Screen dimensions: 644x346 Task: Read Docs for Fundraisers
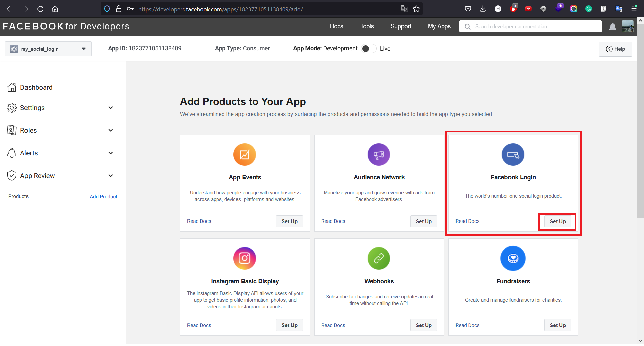(468, 325)
